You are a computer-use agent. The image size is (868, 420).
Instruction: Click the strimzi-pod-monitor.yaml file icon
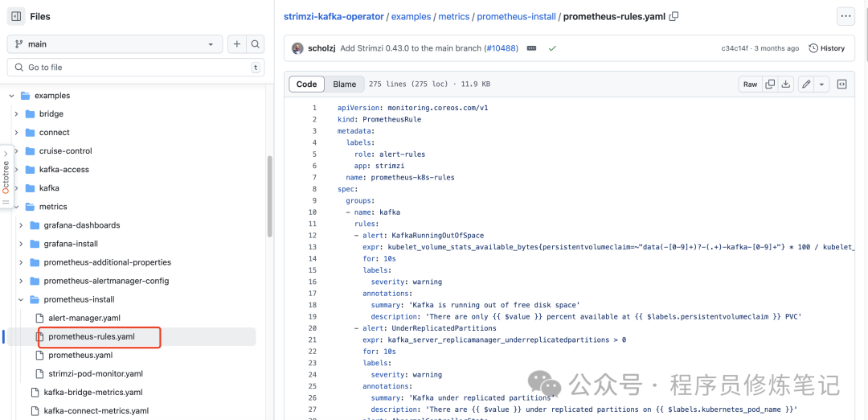tap(39, 373)
